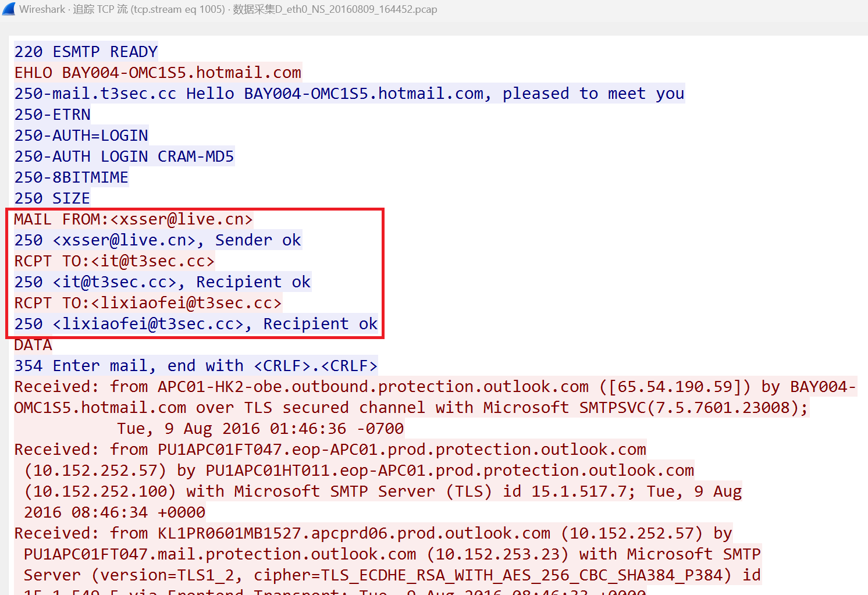Select the '250-AUTH=LOGIN' line
Screen dimensions: 868x595
[81, 136]
